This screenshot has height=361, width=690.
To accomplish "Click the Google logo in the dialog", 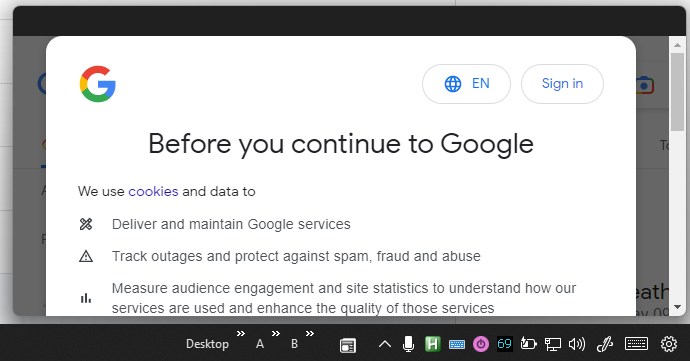I will pos(98,84).
